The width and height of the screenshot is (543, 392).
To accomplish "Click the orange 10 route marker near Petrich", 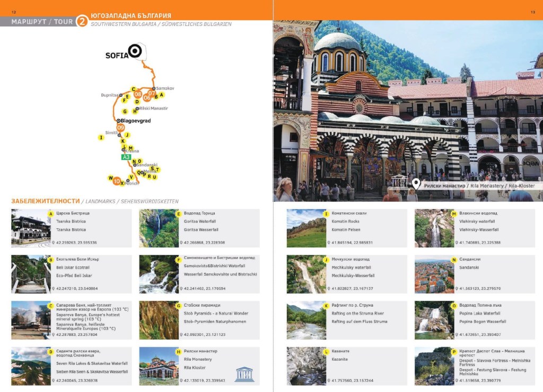I will tap(117, 181).
